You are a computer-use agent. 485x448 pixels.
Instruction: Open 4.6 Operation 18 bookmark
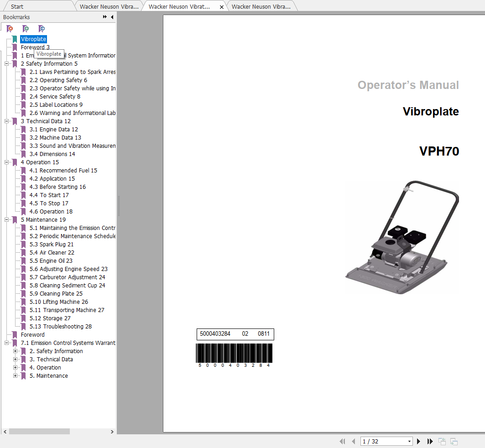51,212
